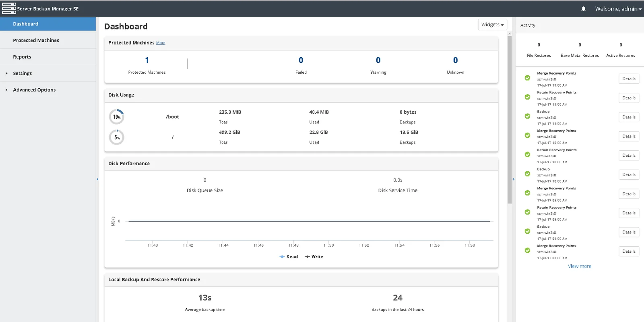This screenshot has width=644, height=322.
Task: Click the More link beside Protected Machines
Action: [x=161, y=43]
